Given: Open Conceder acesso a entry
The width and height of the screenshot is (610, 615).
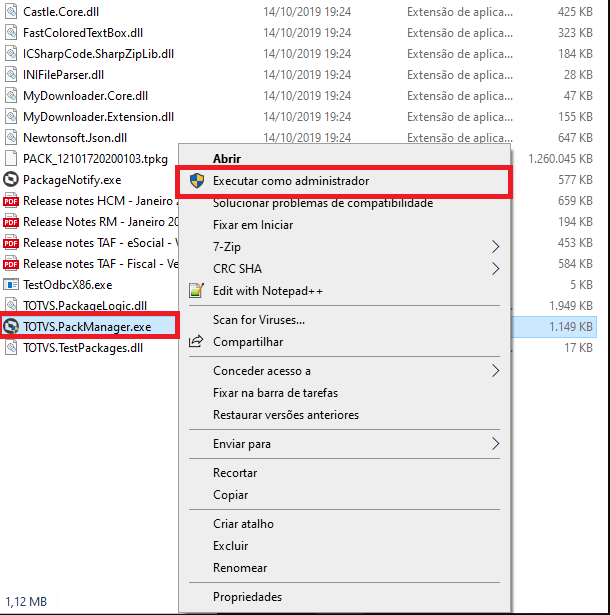Looking at the screenshot, I should tap(262, 371).
